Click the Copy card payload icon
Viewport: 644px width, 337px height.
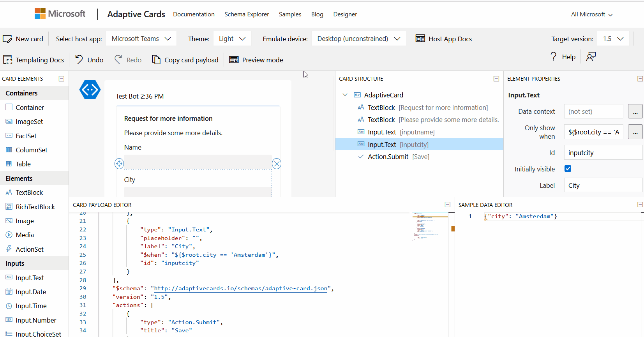156,60
